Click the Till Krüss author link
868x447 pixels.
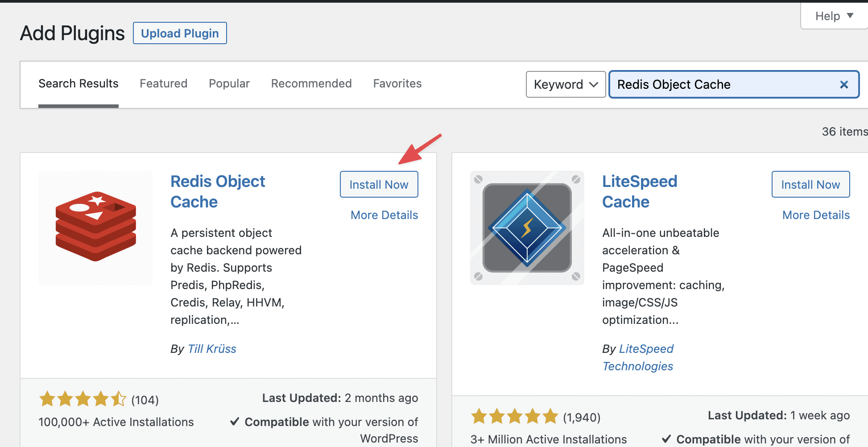pyautogui.click(x=212, y=348)
